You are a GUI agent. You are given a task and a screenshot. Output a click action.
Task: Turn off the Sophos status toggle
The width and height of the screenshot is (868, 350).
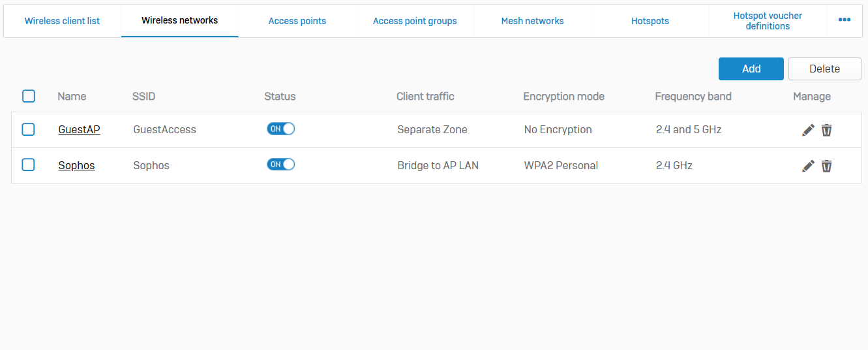pos(280,165)
